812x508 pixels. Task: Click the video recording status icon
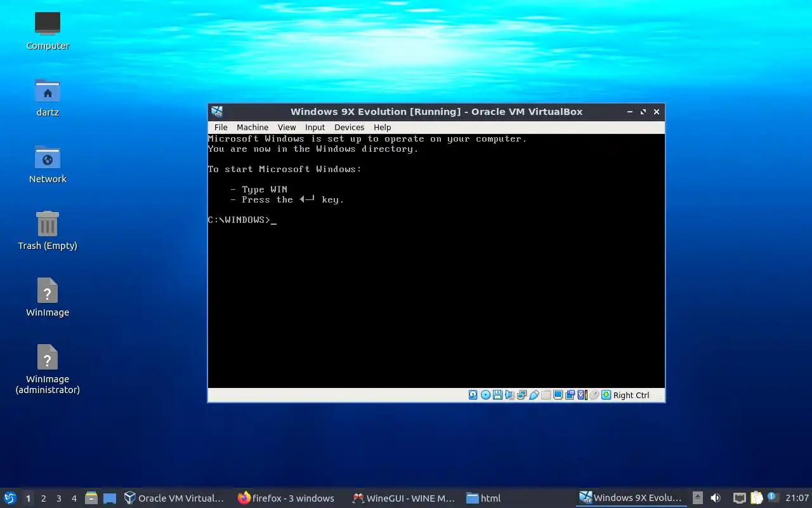click(x=570, y=395)
